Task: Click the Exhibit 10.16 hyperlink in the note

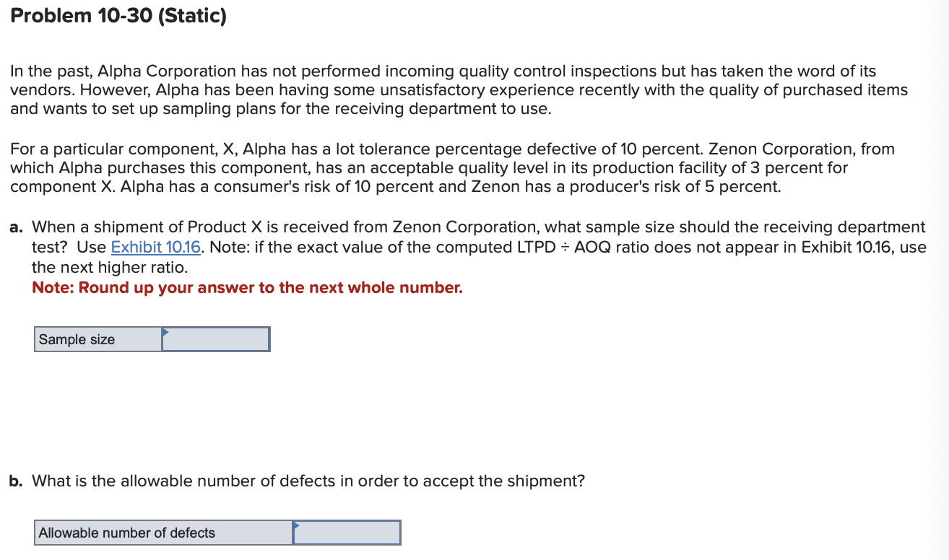Action: tap(156, 247)
